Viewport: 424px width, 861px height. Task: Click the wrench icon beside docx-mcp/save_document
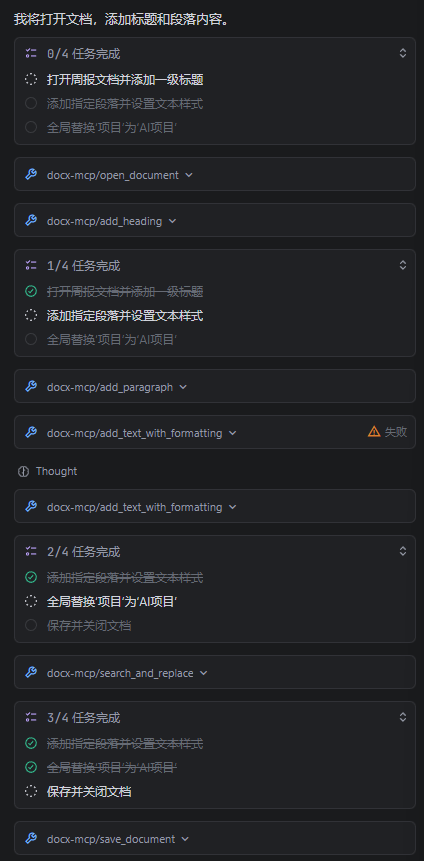point(31,838)
